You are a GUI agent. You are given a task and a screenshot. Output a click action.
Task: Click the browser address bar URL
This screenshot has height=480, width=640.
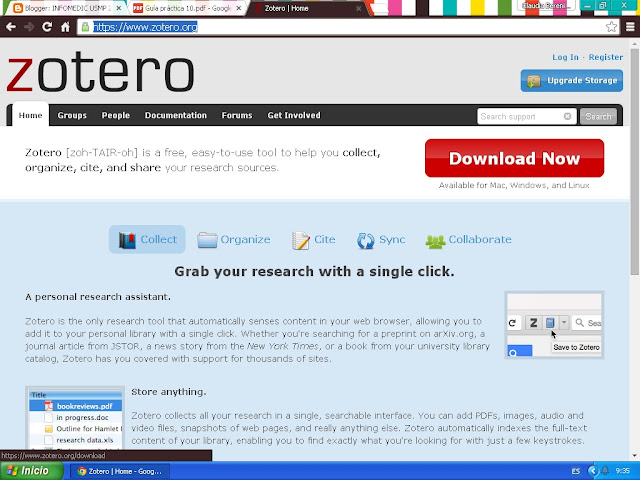tap(145, 27)
